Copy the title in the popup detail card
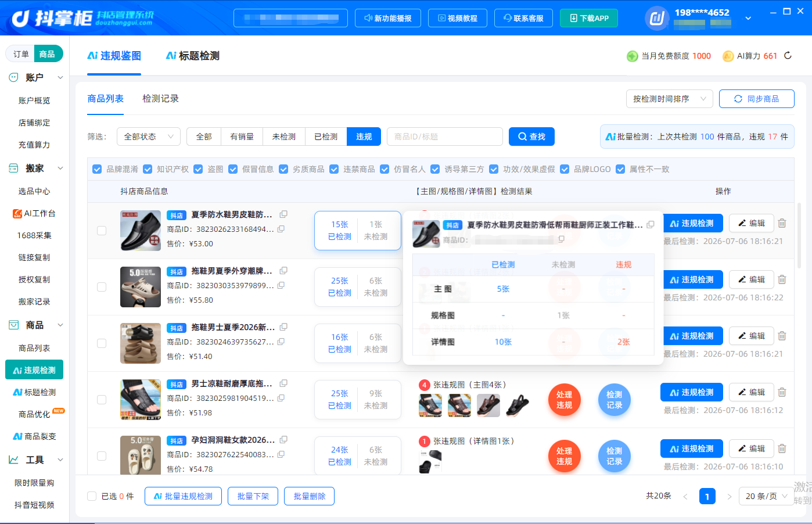This screenshot has width=812, height=524. click(651, 225)
